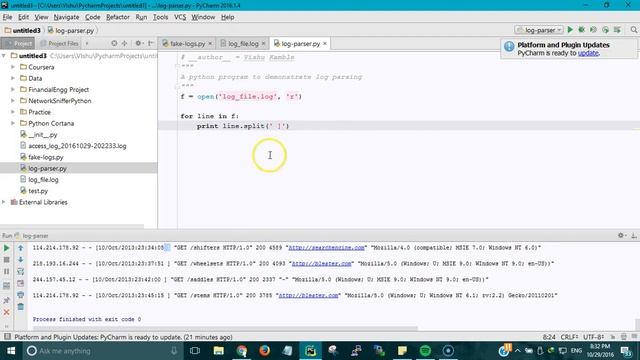Start debugging with the Debug bug icon

click(x=582, y=30)
